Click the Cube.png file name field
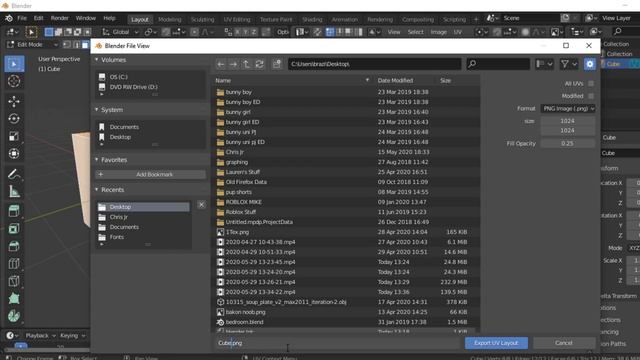The image size is (640, 360). tap(338, 343)
